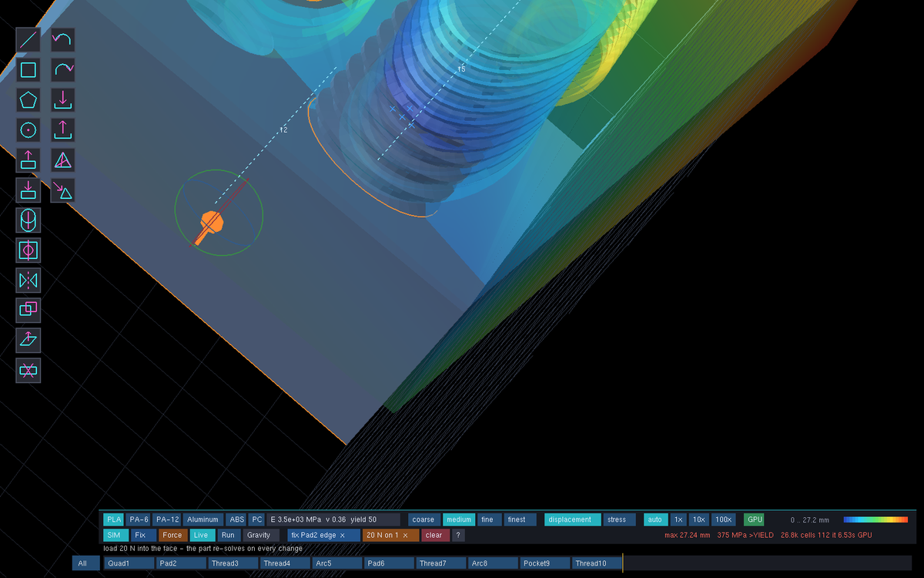Set deformation scale to auto

pyautogui.click(x=655, y=519)
